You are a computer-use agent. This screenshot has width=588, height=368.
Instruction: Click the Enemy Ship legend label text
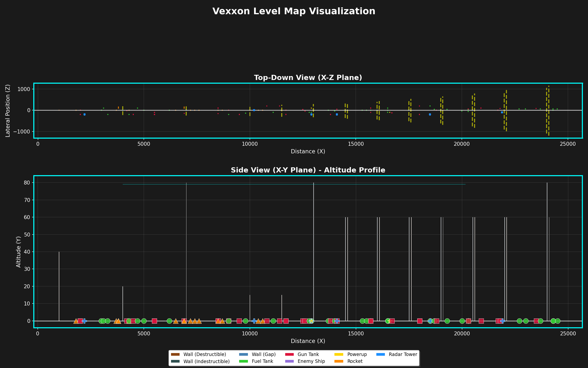(x=311, y=361)
